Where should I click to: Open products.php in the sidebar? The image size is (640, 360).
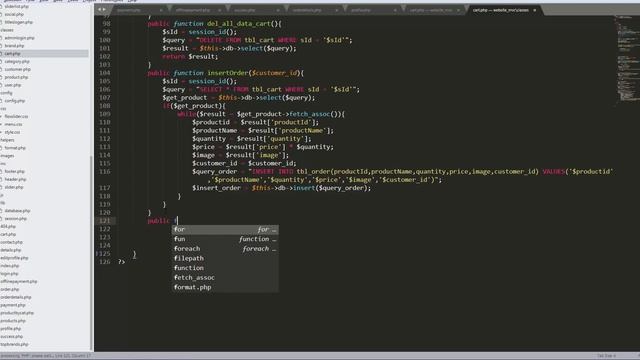click(13, 321)
